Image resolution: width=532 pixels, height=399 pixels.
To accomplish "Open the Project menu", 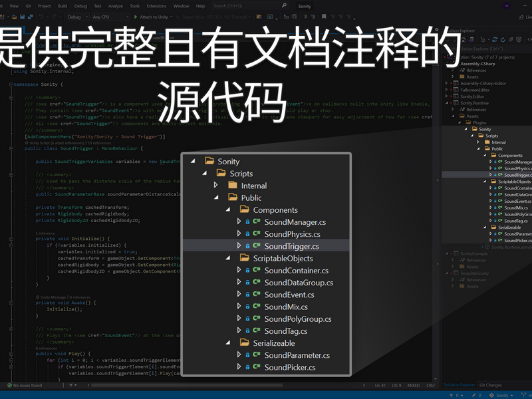I will pos(44,6).
